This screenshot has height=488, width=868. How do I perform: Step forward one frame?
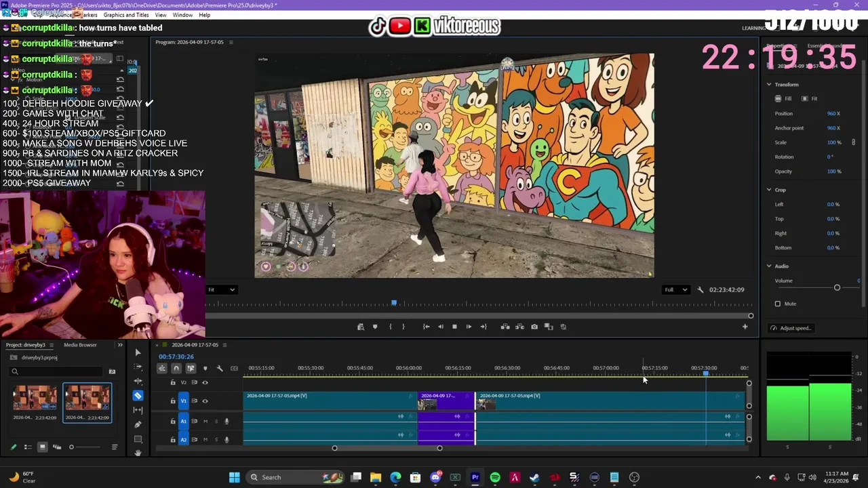469,327
